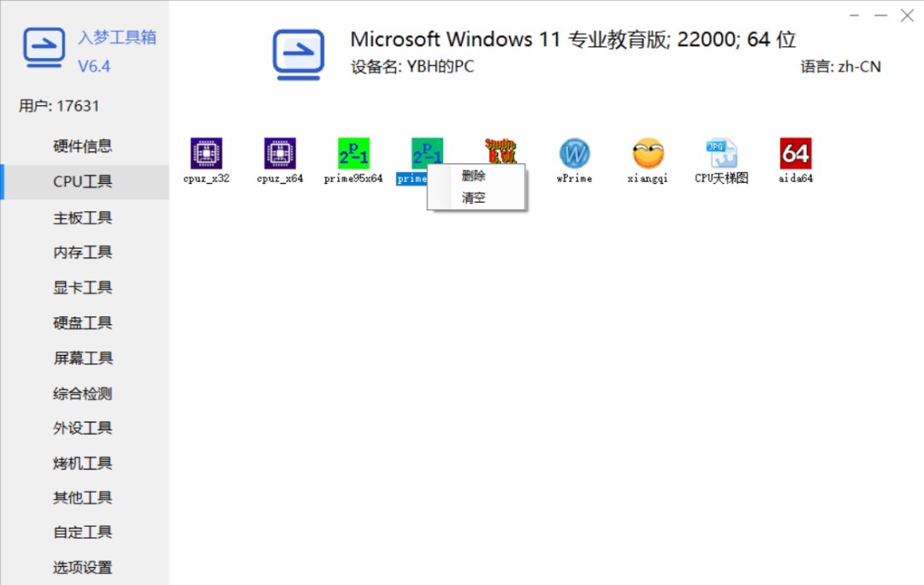924x585 pixels.
Task: Launch the aida64 icon
Action: click(x=796, y=153)
